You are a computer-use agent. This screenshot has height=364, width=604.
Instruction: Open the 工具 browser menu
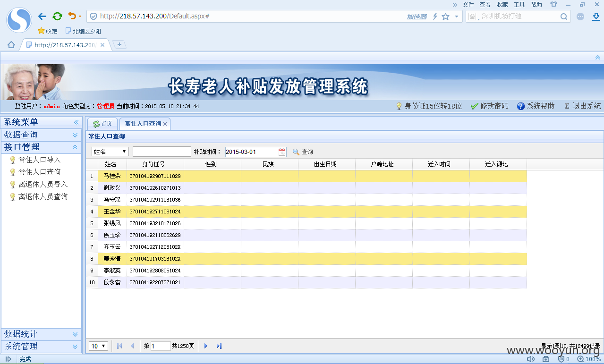(x=519, y=4)
